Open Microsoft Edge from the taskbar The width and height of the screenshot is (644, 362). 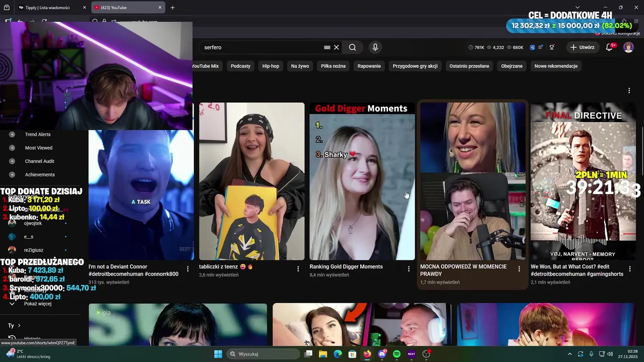pyautogui.click(x=338, y=354)
